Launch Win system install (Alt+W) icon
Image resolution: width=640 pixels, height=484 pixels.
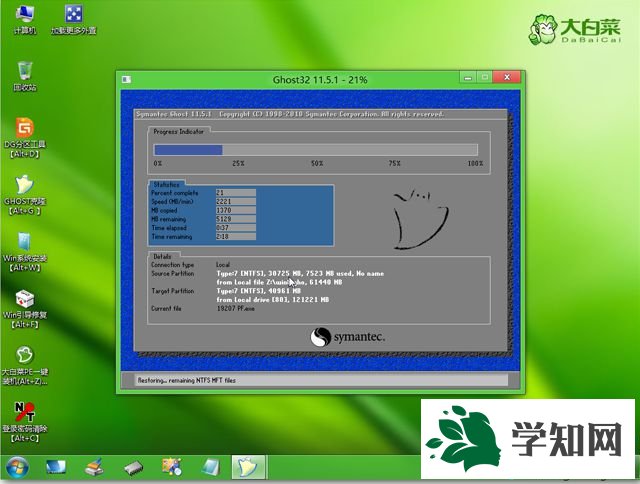pyautogui.click(x=25, y=252)
